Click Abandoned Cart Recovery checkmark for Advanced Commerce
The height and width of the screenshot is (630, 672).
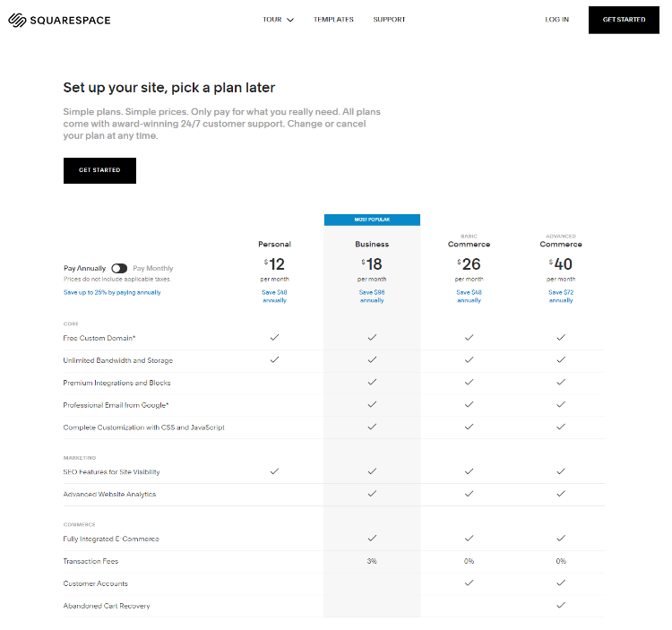click(561, 605)
